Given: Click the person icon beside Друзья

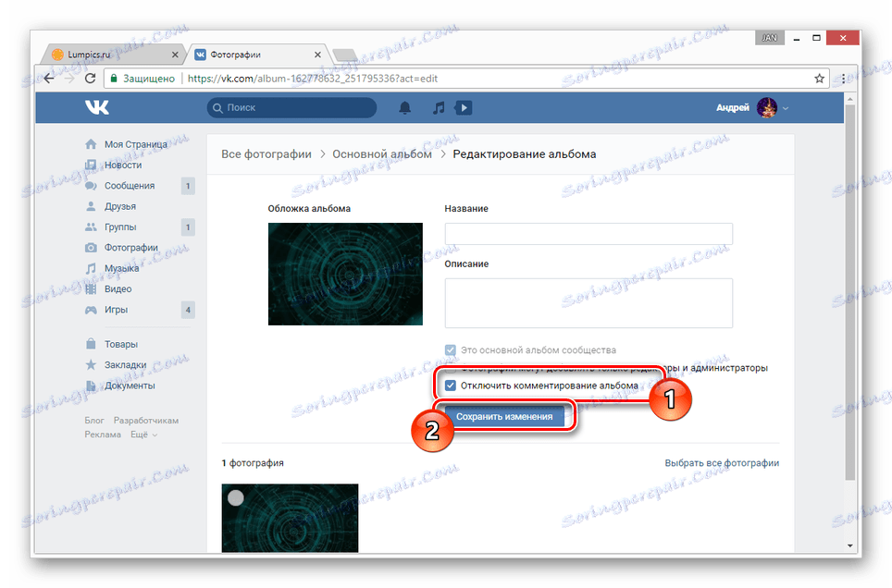Looking at the screenshot, I should click(91, 206).
